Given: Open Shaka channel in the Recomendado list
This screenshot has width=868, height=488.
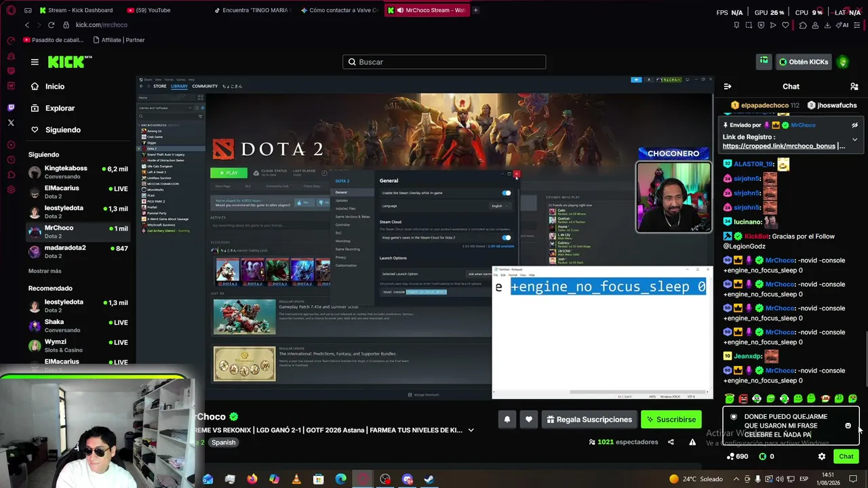Looking at the screenshot, I should (x=78, y=326).
